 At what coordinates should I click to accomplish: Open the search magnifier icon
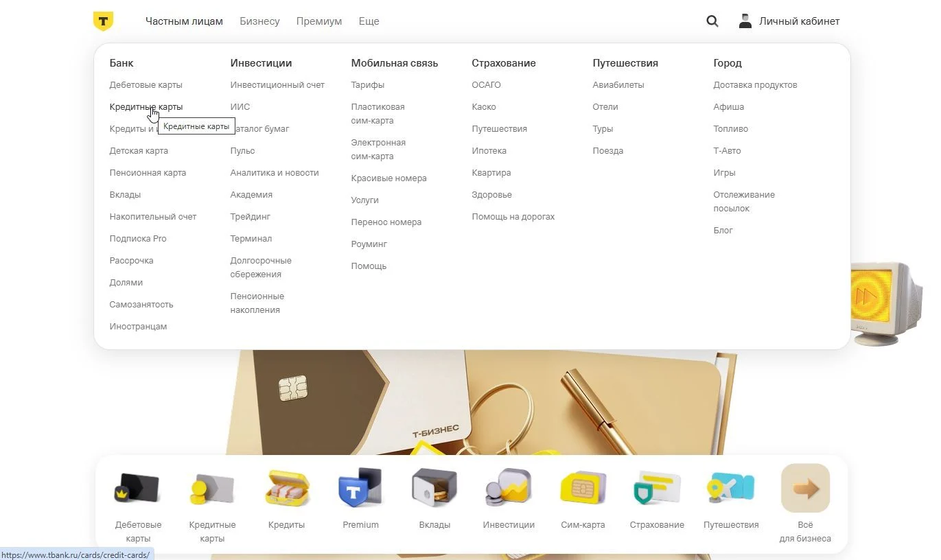[712, 21]
